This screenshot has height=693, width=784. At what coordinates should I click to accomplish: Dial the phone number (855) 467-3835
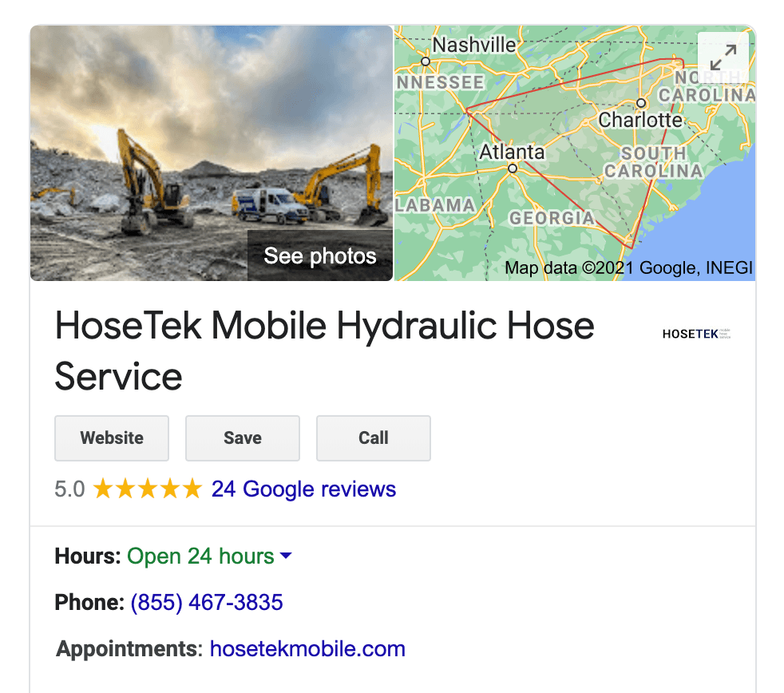pyautogui.click(x=207, y=602)
